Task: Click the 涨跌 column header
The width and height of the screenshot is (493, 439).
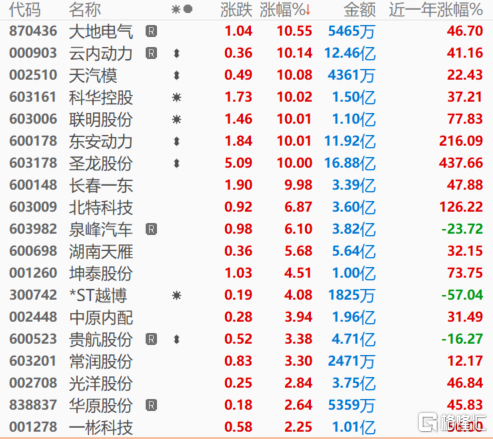Action: click(x=236, y=10)
